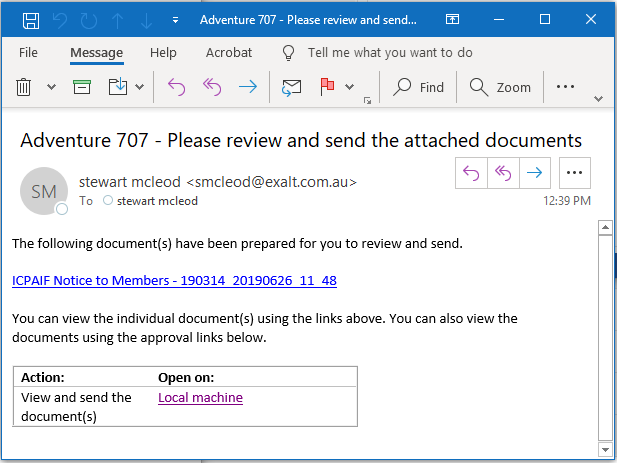Screen dimensions: 617x463
Task: Click the Local machine link
Action: coord(200,397)
